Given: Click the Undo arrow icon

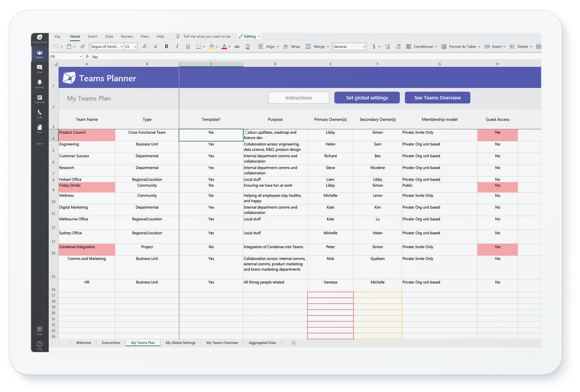Looking at the screenshot, I should click(x=56, y=46).
